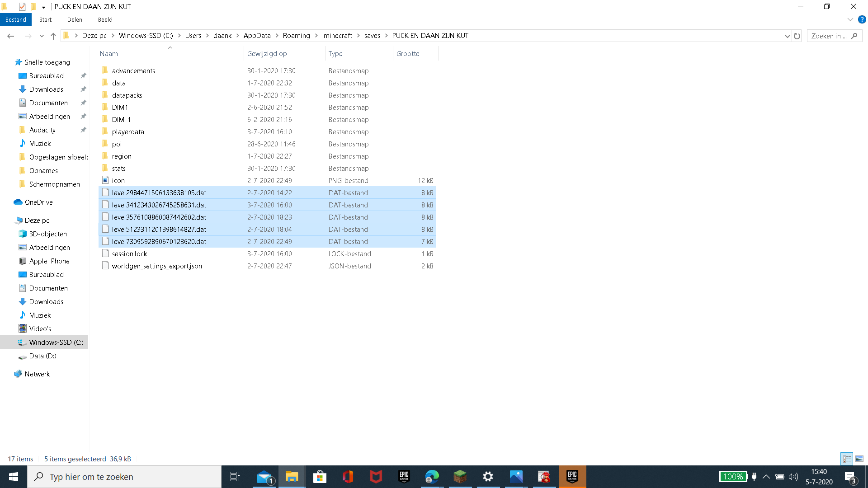Toggle sort order on Naam column
868x488 pixels.
tap(108, 53)
